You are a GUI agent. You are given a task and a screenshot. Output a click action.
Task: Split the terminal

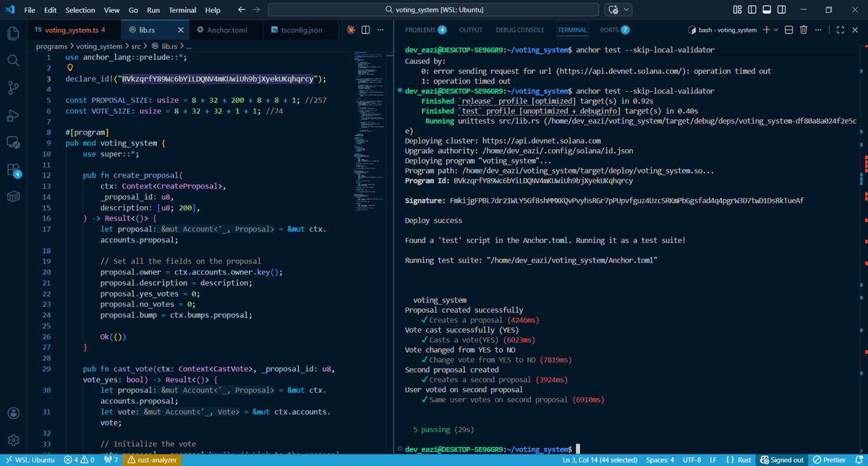pyautogui.click(x=789, y=30)
